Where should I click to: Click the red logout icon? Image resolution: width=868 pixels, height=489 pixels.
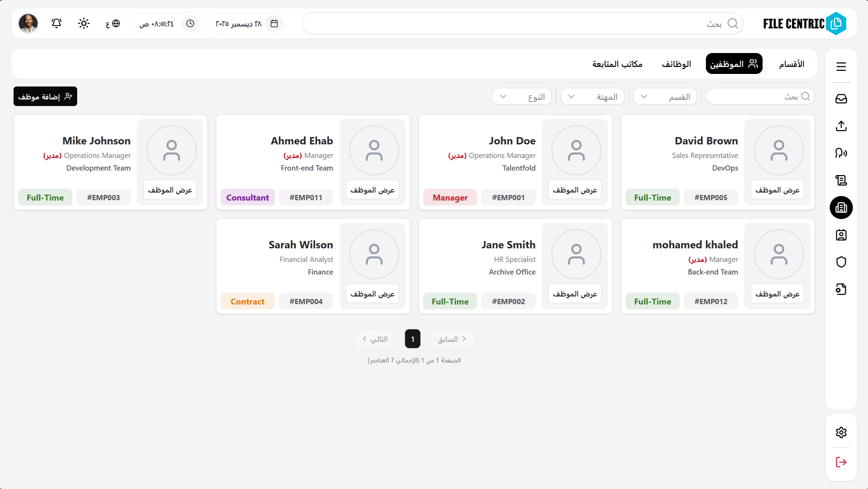point(841,462)
